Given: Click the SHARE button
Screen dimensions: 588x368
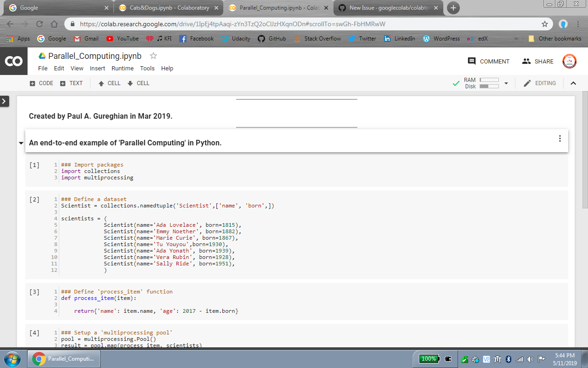Looking at the screenshot, I should click(x=538, y=61).
